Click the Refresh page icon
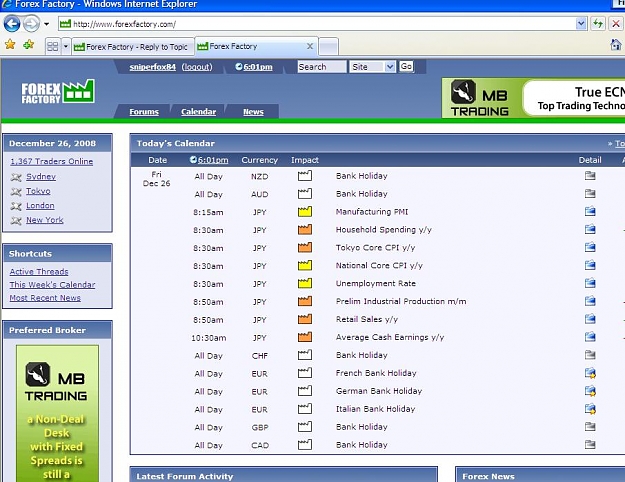This screenshot has width=625, height=482. pyautogui.click(x=598, y=24)
